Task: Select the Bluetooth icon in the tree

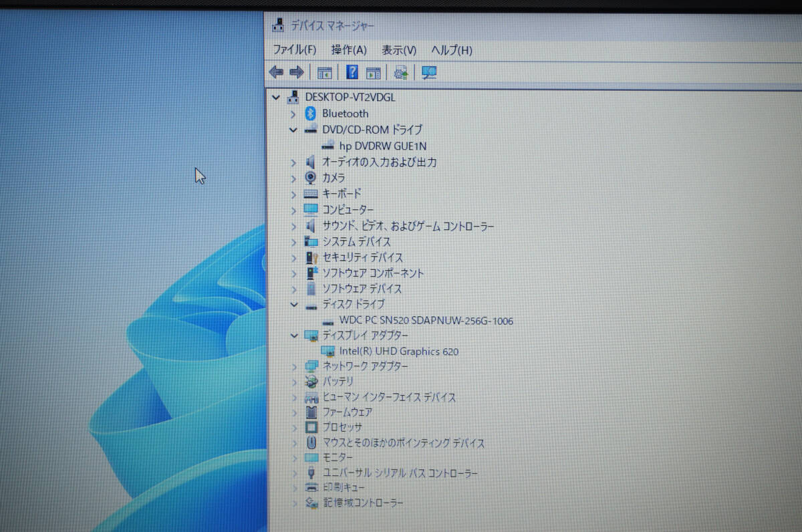Action: coord(310,114)
